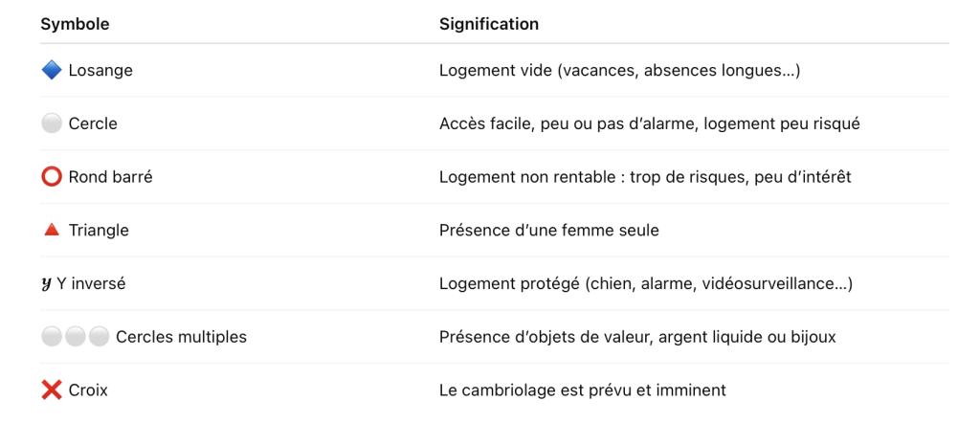Click 'Présence d'une femme seule' text
This screenshot has width=980, height=423.
pyautogui.click(x=548, y=230)
